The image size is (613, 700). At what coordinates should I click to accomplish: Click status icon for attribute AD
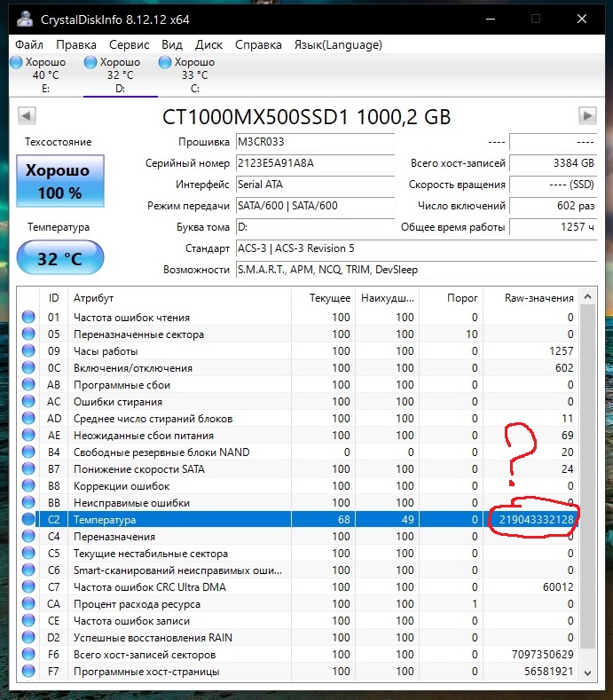28,418
